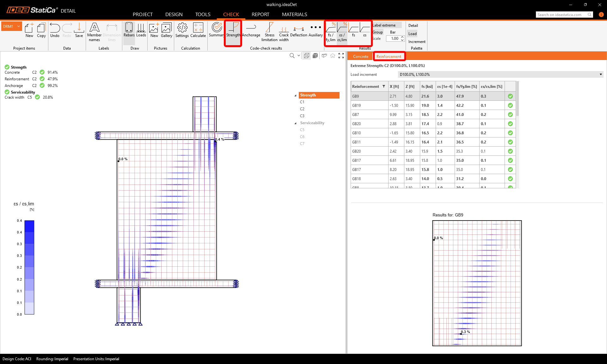Click the Detail palette button
Screen dimensions: 607x364
(413, 26)
